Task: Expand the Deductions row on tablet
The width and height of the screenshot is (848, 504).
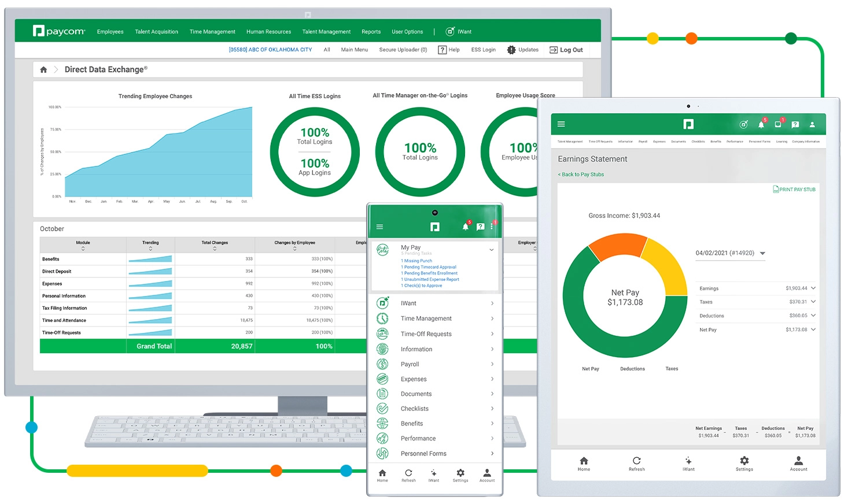Action: point(813,316)
